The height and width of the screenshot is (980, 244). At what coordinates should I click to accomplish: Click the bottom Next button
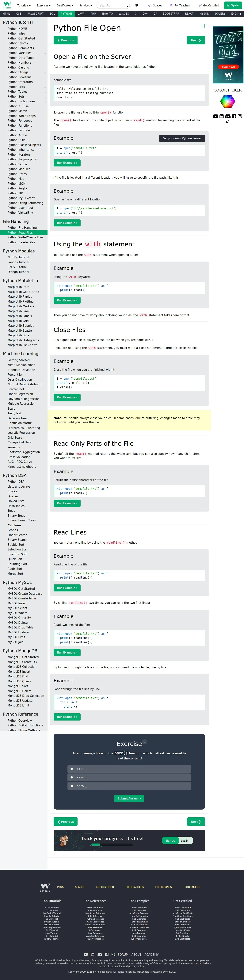click(196, 822)
